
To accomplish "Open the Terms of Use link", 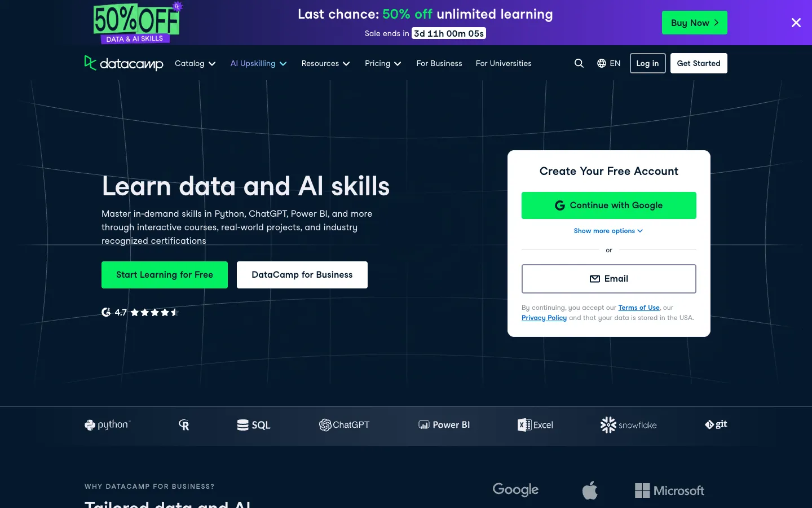I will click(639, 308).
